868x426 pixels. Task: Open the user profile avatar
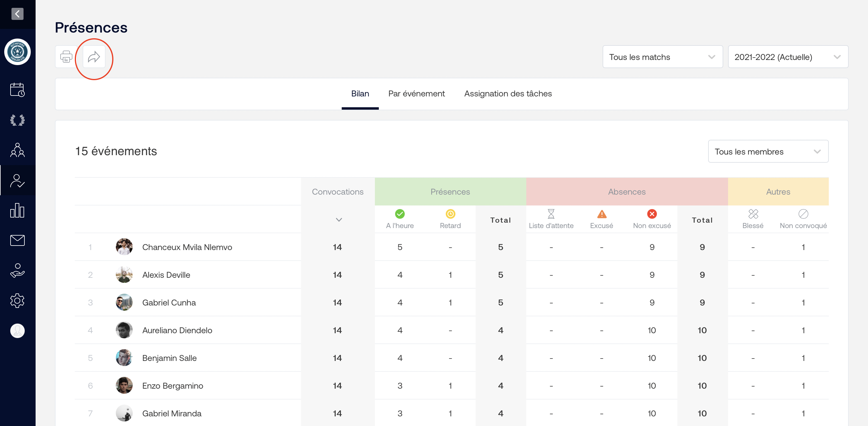point(17,330)
